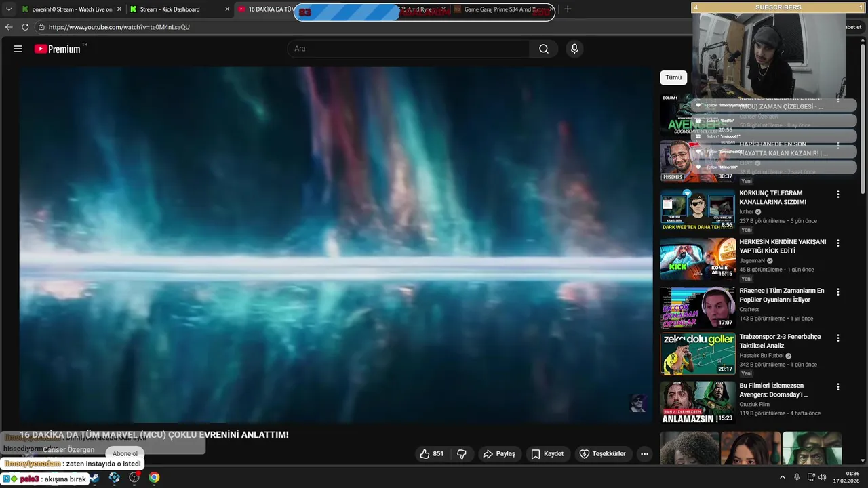Open OBS Studio from the taskbar
Screen dimensions: 868x488
[134, 478]
